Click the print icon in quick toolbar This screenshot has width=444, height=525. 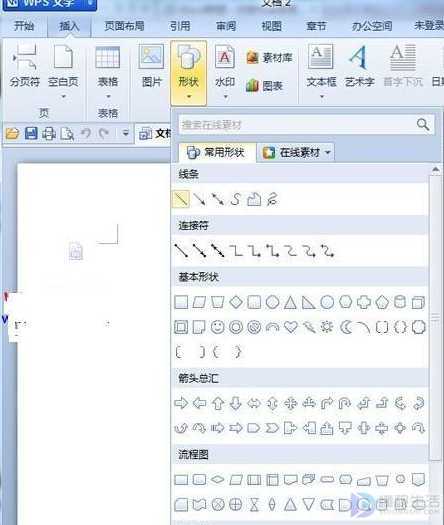[x=49, y=134]
